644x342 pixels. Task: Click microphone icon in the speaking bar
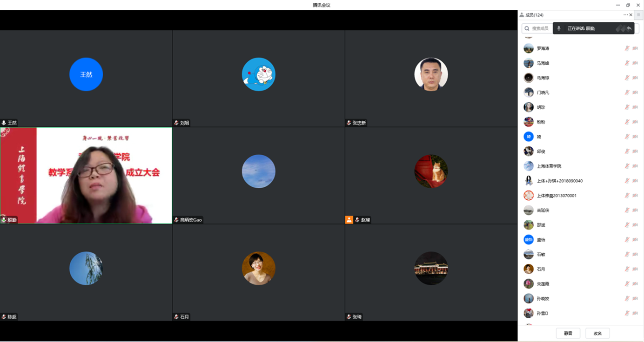pos(559,28)
